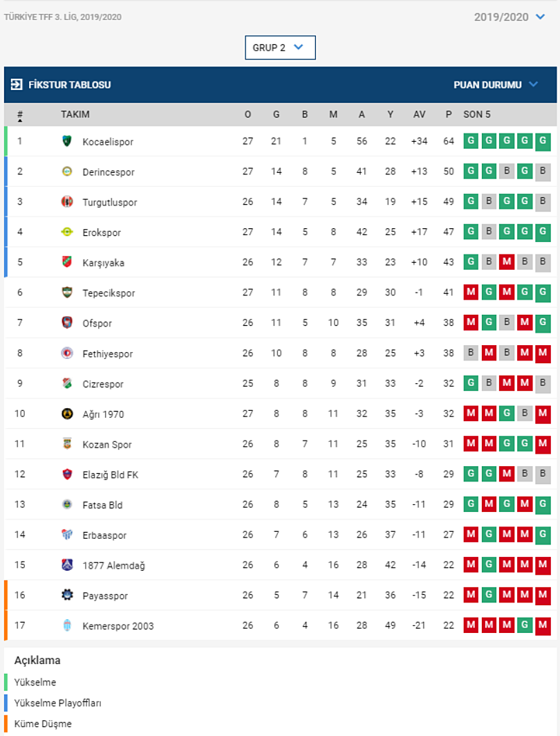Image resolution: width=560 pixels, height=736 pixels.
Task: Click the Payasspor team logo
Action: tap(66, 595)
